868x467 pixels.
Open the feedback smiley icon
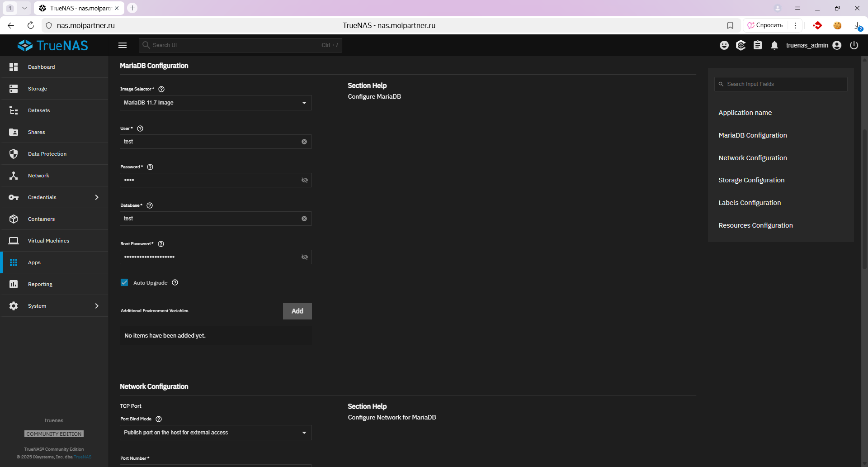coord(724,45)
